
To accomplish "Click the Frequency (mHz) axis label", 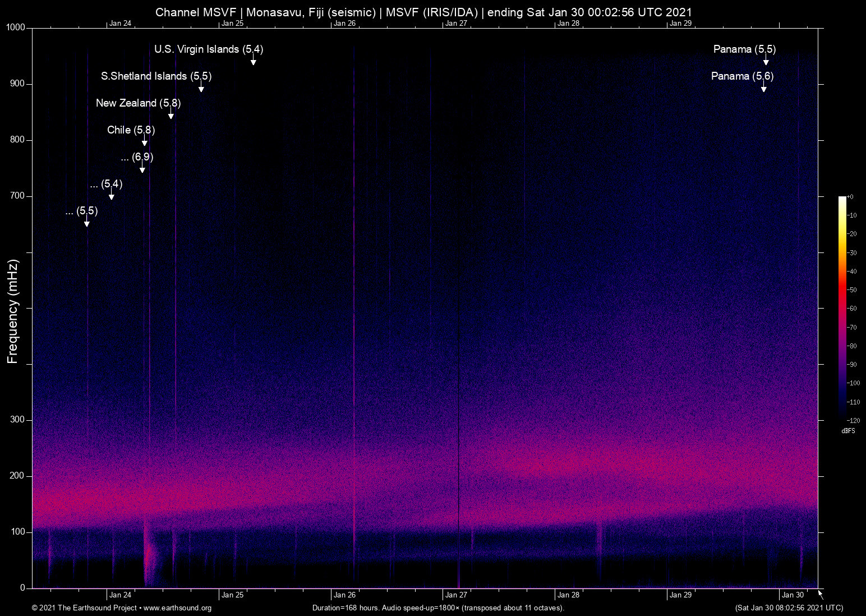I will pyautogui.click(x=13, y=311).
